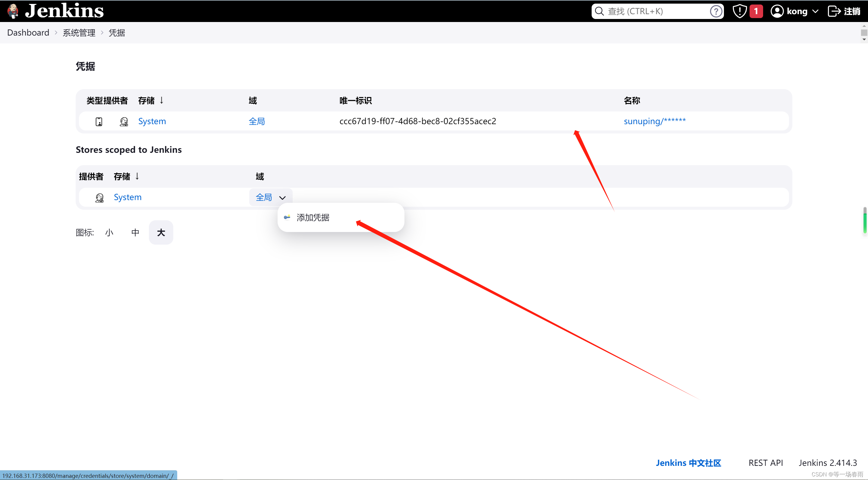This screenshot has height=480, width=868.
Task: Sort the stores table by 存储 column
Action: (x=122, y=176)
